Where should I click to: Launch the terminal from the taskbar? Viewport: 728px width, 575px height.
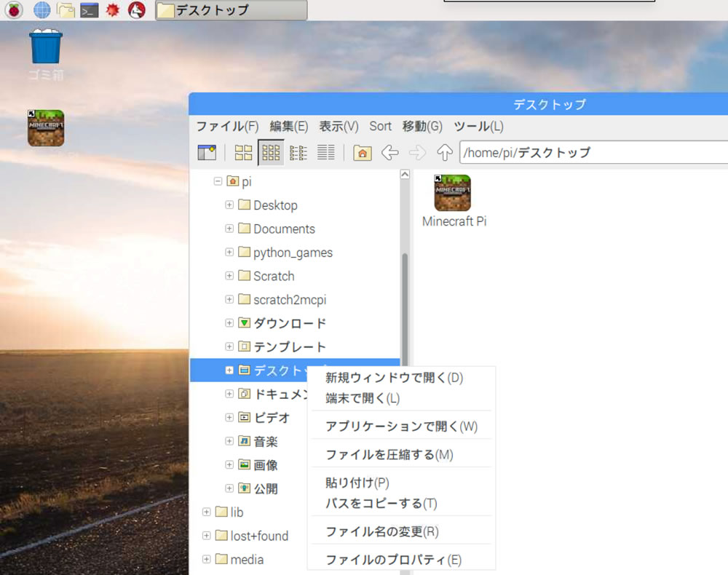pyautogui.click(x=89, y=9)
